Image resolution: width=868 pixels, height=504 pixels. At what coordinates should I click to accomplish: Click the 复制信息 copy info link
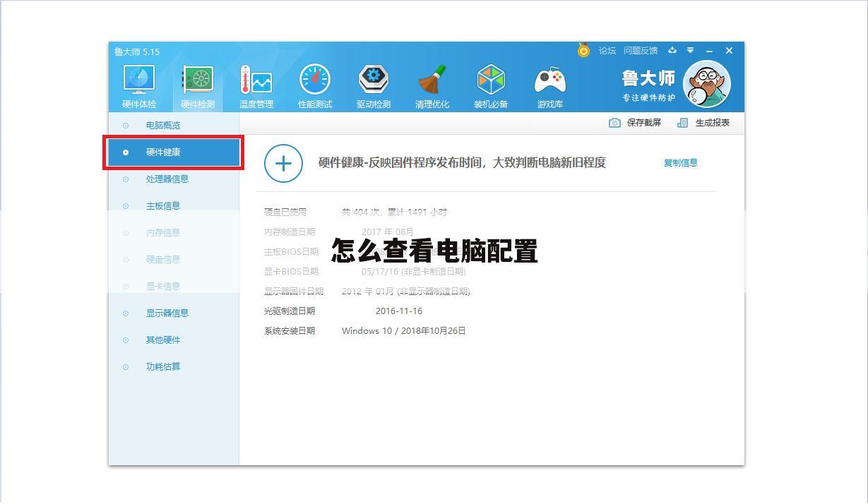(x=681, y=162)
